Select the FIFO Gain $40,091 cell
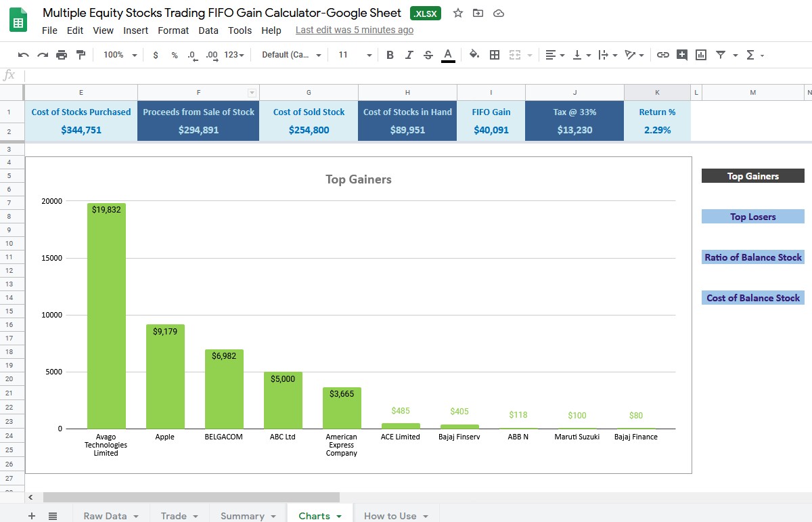The height and width of the screenshot is (522, 812). pyautogui.click(x=491, y=130)
